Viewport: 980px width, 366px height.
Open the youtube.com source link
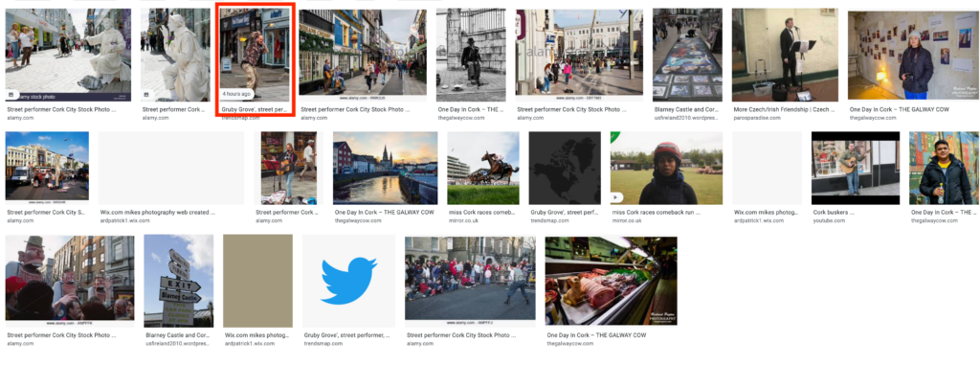[829, 220]
